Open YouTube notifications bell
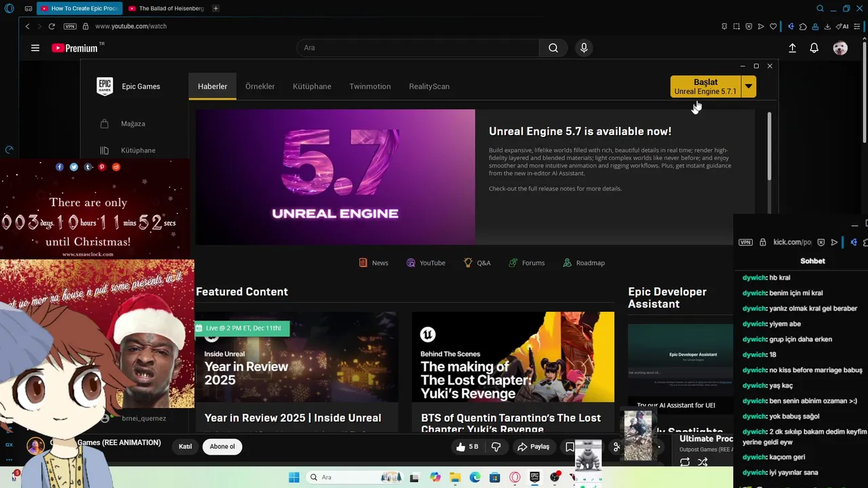The height and width of the screenshot is (488, 868). (814, 48)
